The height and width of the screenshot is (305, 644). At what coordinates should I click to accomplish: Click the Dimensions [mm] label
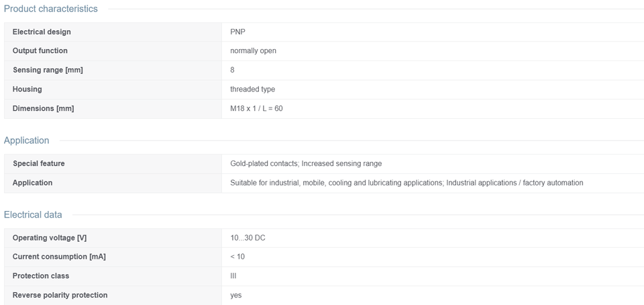pyautogui.click(x=43, y=109)
